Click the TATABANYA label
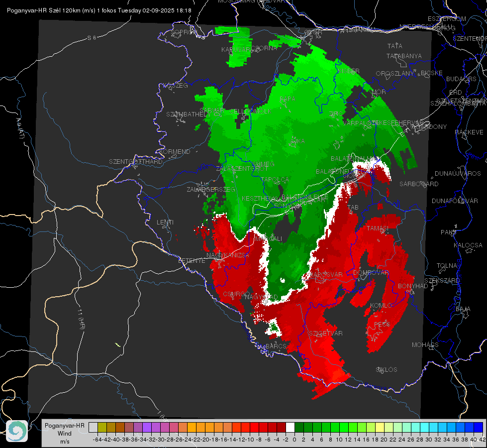This screenshot has height=448, width=487. pos(404,56)
